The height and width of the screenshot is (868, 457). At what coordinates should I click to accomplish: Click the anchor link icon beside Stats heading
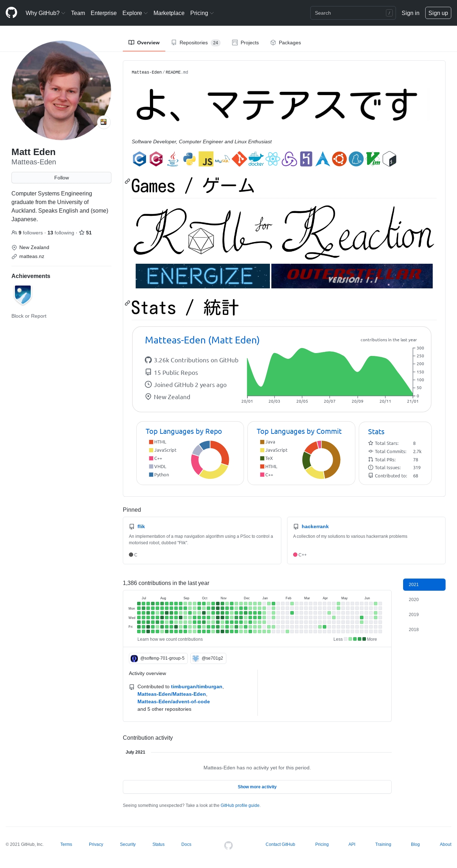(x=127, y=303)
